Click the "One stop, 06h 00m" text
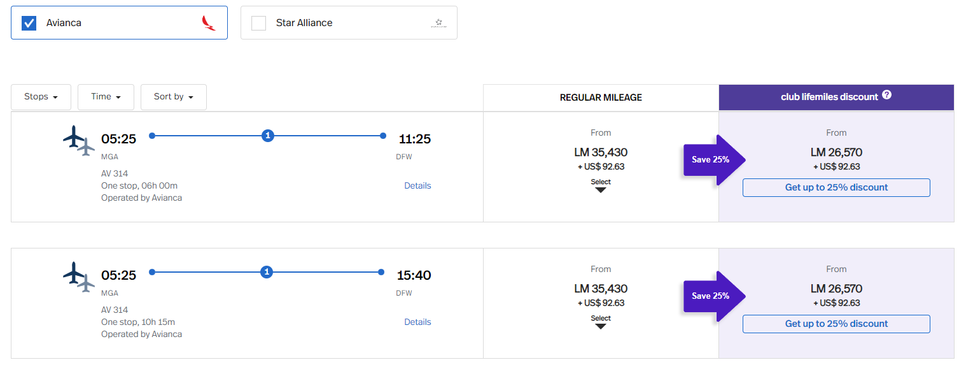The image size is (980, 367). pyautogui.click(x=139, y=186)
